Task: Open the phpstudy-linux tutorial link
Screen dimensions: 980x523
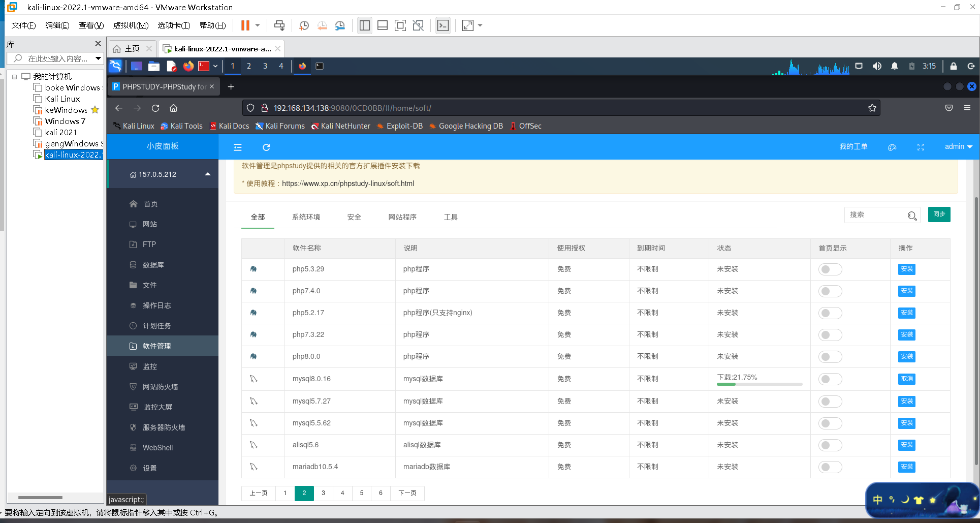Action: tap(348, 183)
